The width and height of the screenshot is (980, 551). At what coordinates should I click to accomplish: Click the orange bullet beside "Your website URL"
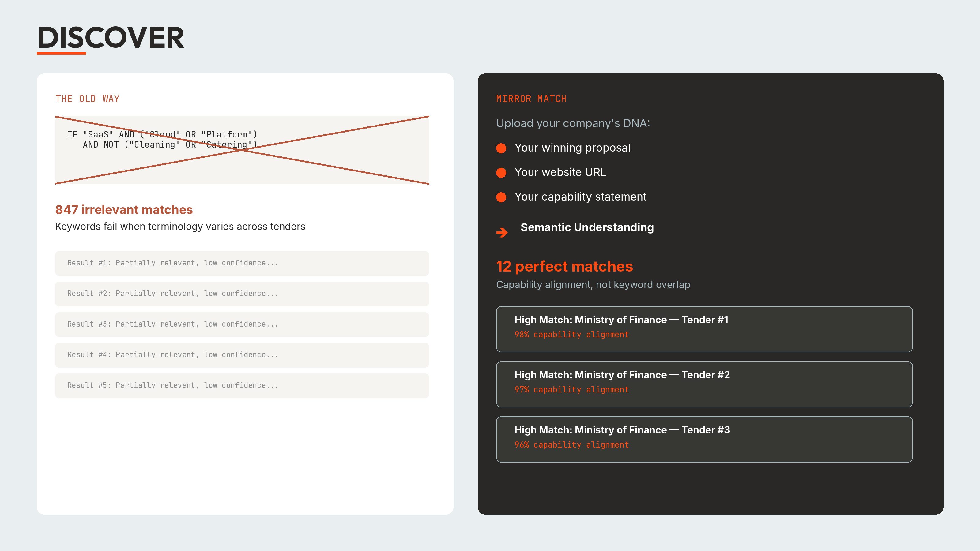(501, 173)
